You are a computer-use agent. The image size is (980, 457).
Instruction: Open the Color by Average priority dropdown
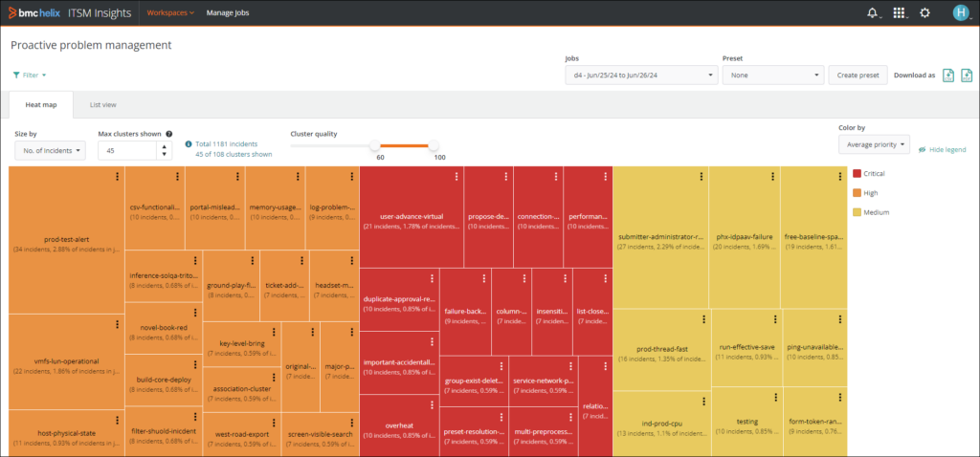click(873, 144)
